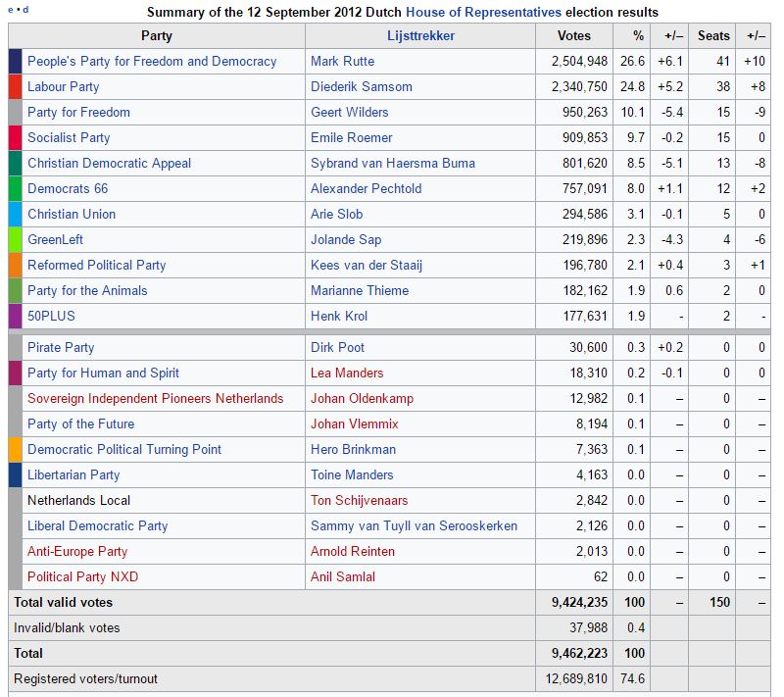
Task: Click Sovereign Independent Pioneers Netherlands red link
Action: tap(156, 399)
